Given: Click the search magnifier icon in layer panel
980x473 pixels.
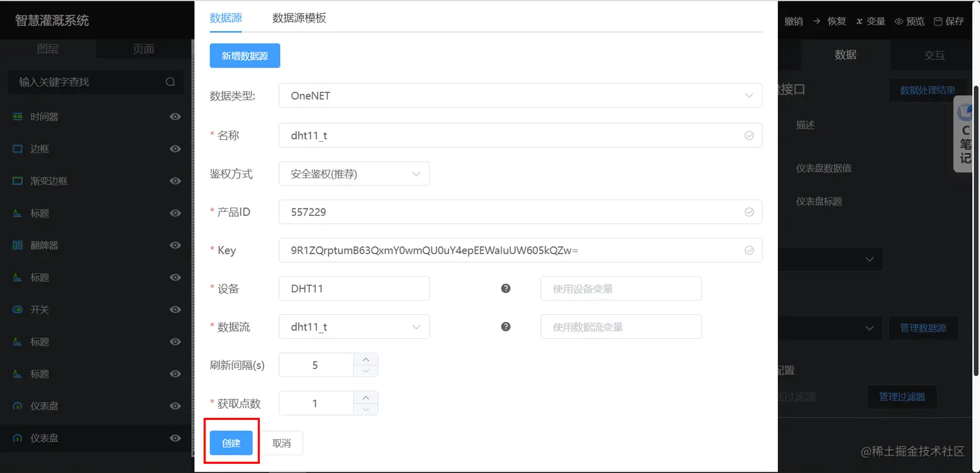Looking at the screenshot, I should pos(170,82).
